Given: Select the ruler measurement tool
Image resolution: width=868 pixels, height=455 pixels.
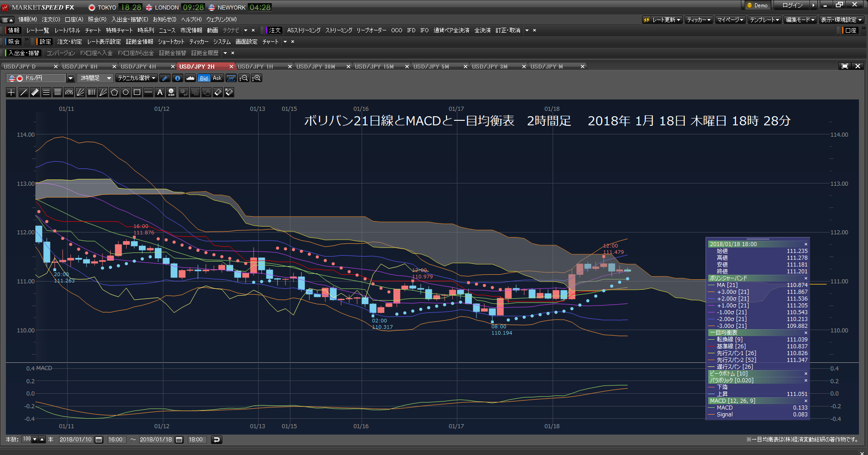Looking at the screenshot, I should [35, 92].
